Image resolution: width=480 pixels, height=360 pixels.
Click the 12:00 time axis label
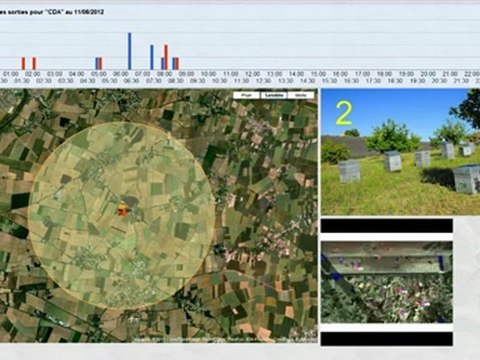(252, 74)
